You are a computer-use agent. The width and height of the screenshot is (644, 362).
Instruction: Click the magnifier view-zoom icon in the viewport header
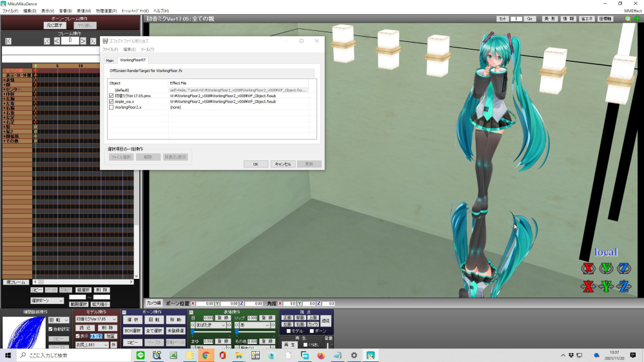point(628,19)
